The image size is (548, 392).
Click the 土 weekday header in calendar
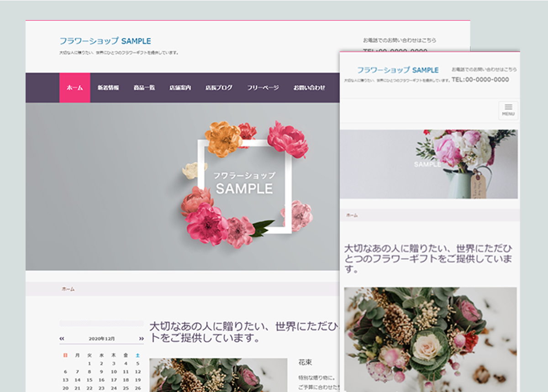138,355
